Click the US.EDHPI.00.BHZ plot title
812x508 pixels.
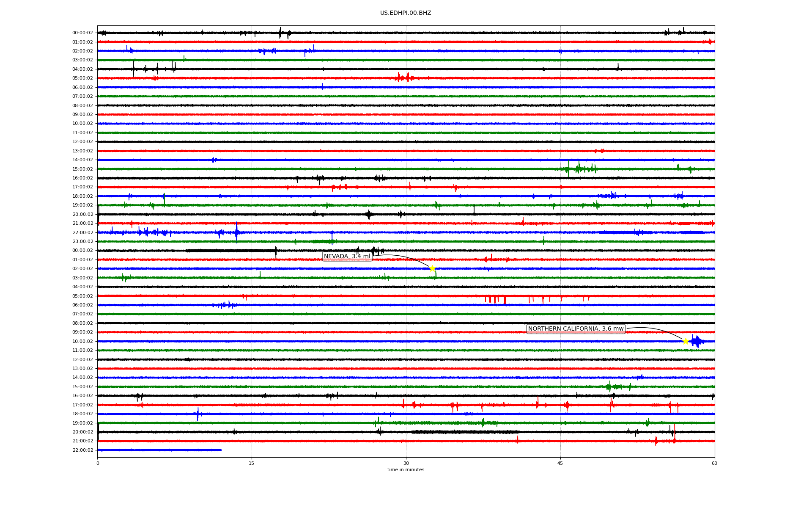406,13
